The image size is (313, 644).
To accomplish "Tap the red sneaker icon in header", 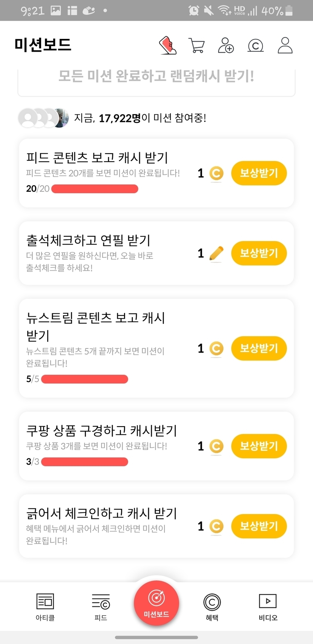I will pyautogui.click(x=168, y=45).
